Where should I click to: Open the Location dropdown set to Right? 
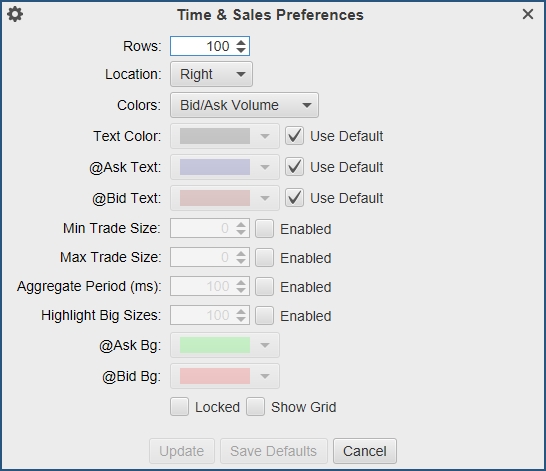211,74
